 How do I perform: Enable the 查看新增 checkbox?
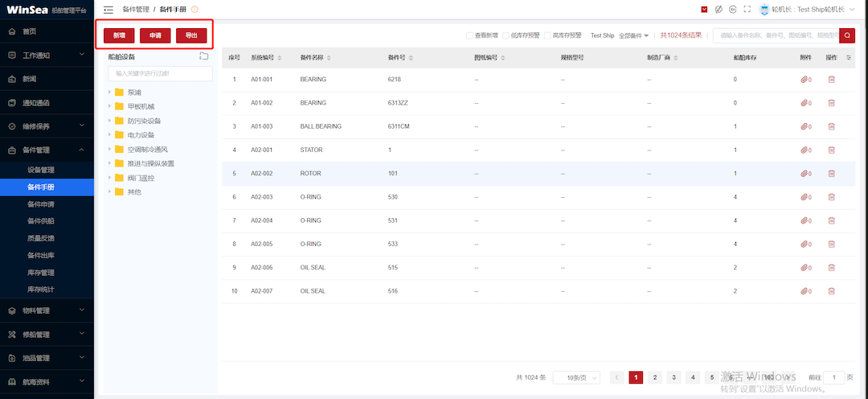tap(469, 35)
